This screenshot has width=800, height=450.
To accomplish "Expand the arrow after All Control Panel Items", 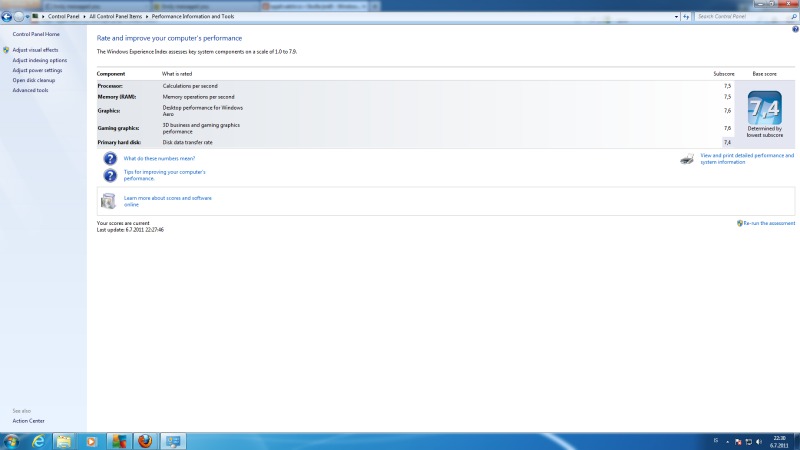I will tap(147, 17).
